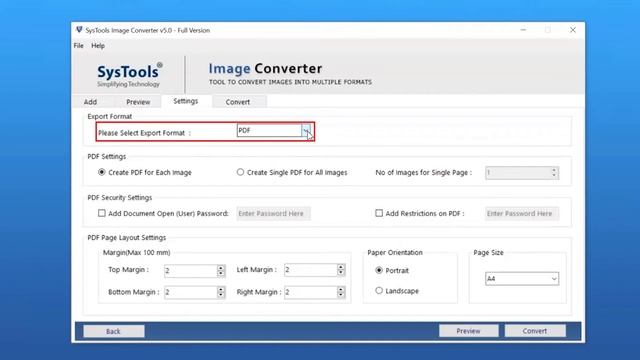Go to the Convert tab
This screenshot has height=360, width=640.
click(x=238, y=102)
